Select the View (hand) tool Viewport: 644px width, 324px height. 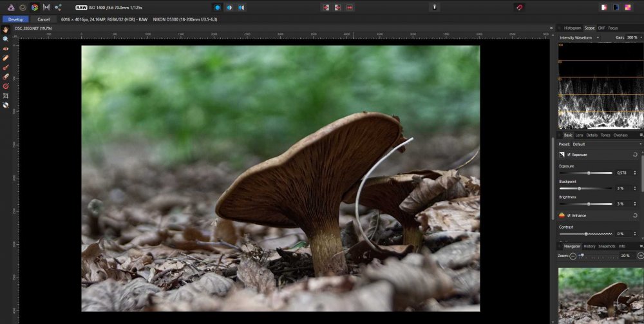pos(6,30)
